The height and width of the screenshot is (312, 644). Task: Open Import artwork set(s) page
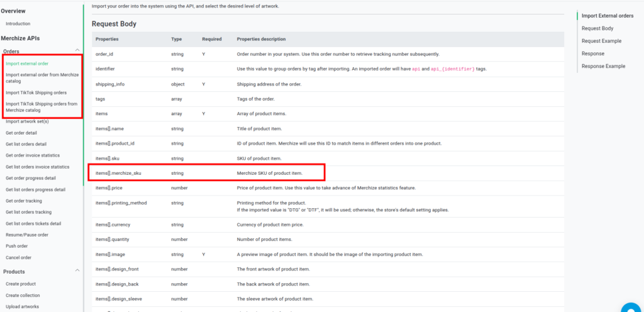point(28,121)
